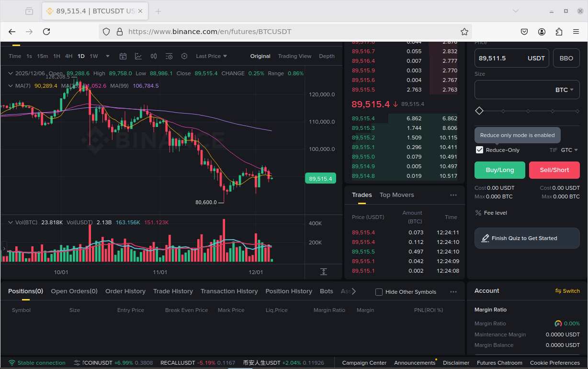Uncheck the Reduce-Only checkbox
The height and width of the screenshot is (369, 588).
479,150
